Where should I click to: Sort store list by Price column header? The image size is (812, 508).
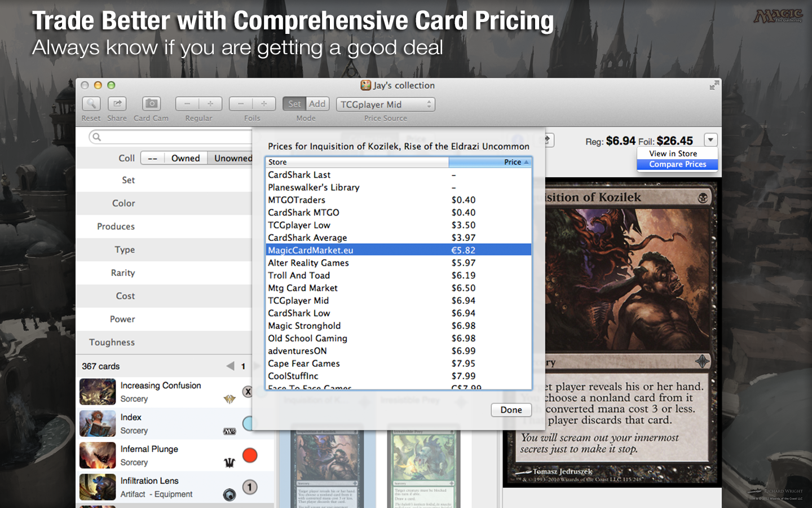point(489,162)
